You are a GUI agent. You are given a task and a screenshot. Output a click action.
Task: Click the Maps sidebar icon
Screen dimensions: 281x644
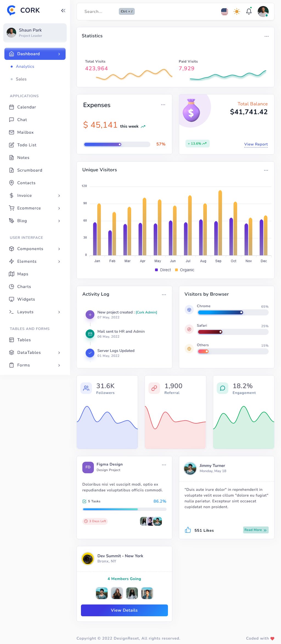point(12,274)
